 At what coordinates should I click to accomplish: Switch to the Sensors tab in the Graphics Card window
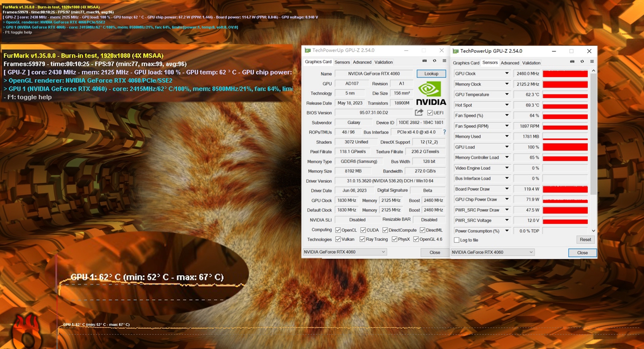tap(342, 62)
